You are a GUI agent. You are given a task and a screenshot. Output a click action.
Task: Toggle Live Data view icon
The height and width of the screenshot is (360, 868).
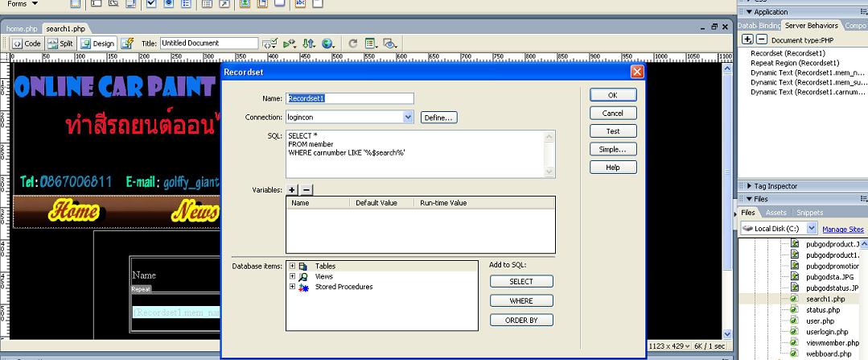[x=127, y=43]
